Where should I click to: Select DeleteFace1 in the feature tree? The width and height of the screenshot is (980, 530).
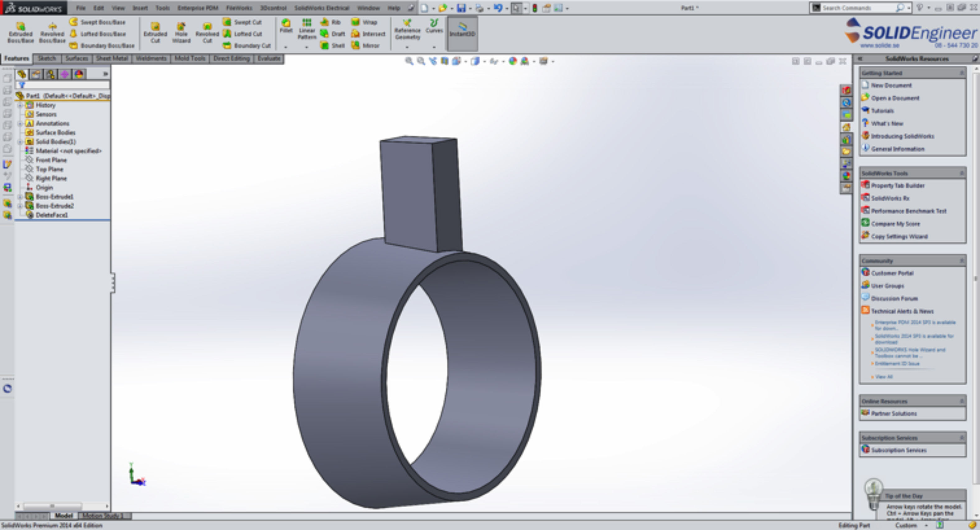pyautogui.click(x=52, y=215)
